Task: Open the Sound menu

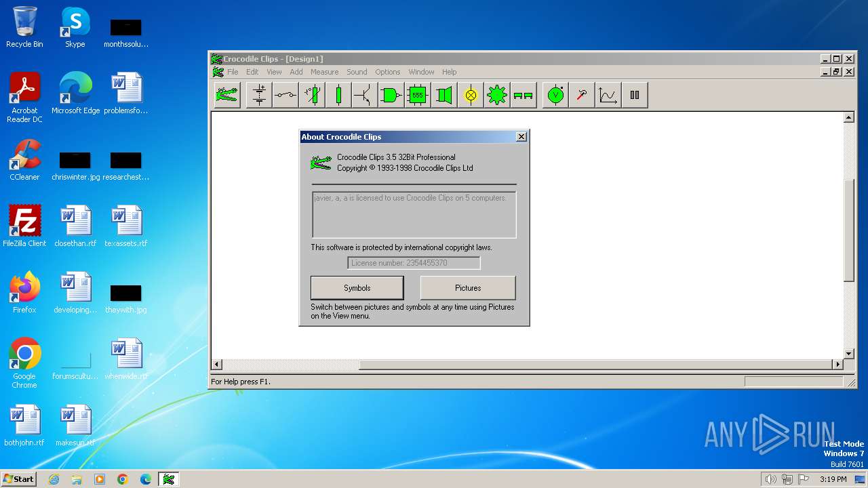Action: tap(357, 72)
